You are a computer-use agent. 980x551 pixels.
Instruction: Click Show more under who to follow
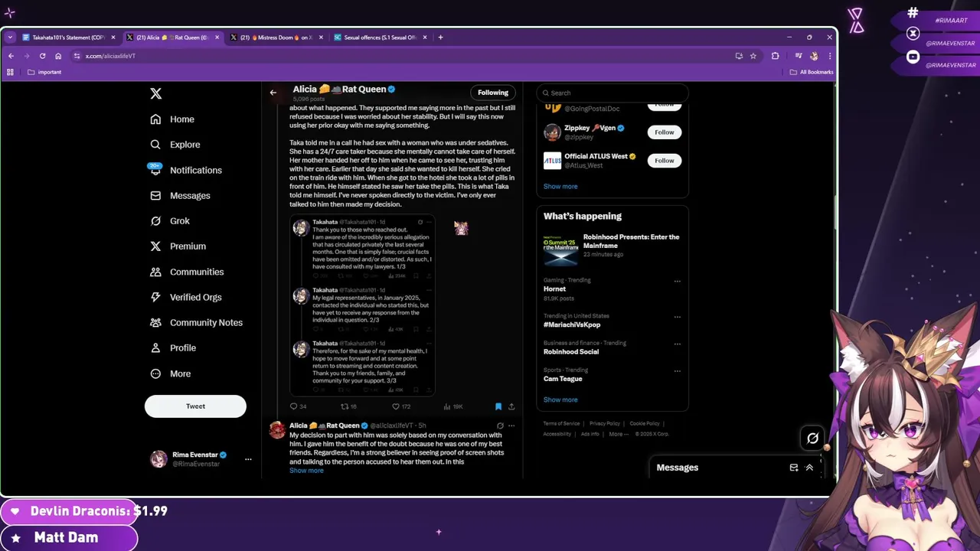(560, 186)
